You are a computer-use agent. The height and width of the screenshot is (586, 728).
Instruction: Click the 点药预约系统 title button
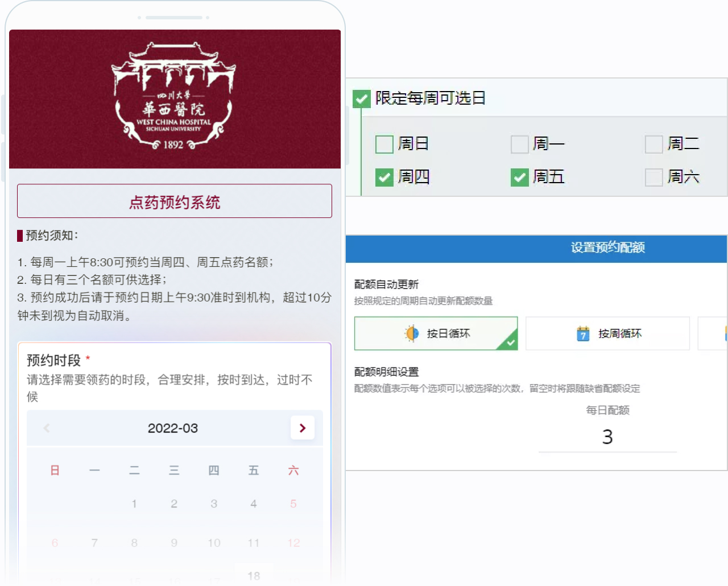175,201
